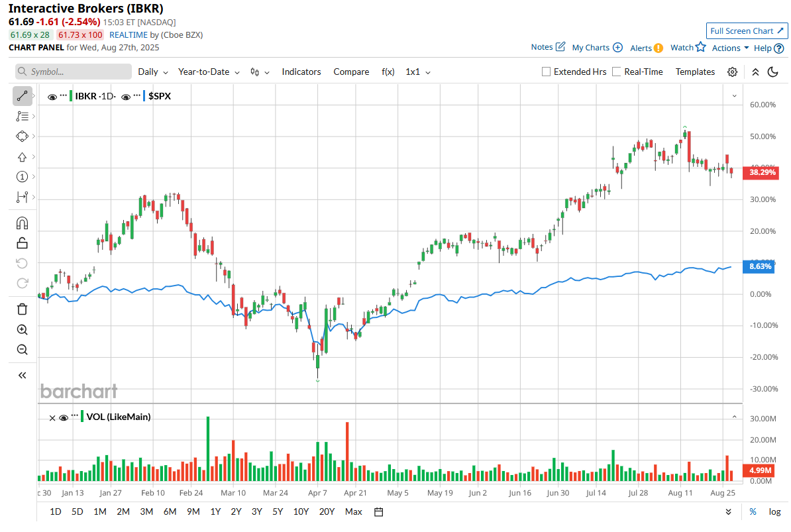Open IBKR series options ellipsis

tap(63, 95)
